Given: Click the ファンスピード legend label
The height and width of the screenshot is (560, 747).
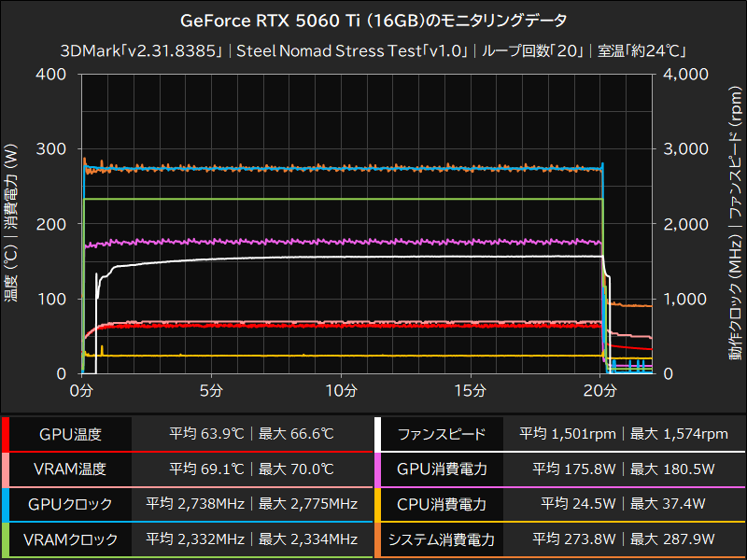Looking at the screenshot, I should [x=439, y=432].
